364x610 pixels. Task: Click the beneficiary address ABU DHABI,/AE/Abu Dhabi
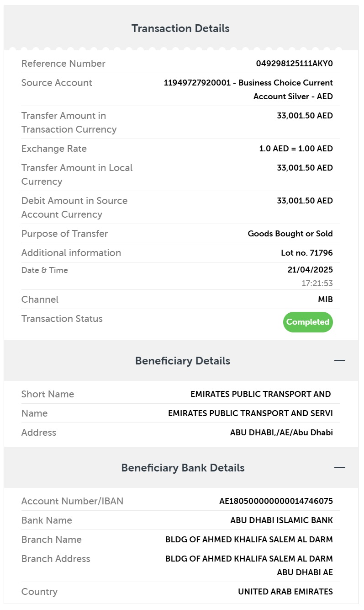(281, 433)
